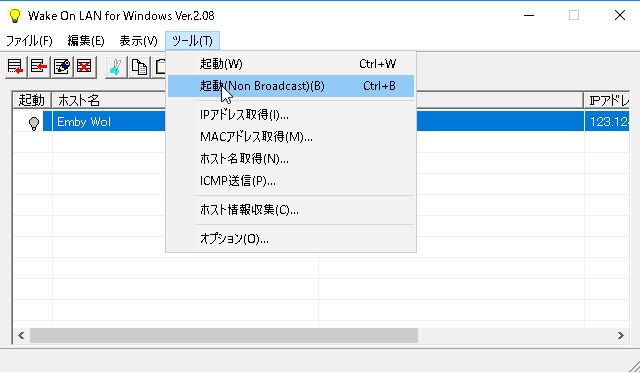Select ICMP送信(P)... menu entry
This screenshot has height=373, width=640.
[x=291, y=181]
